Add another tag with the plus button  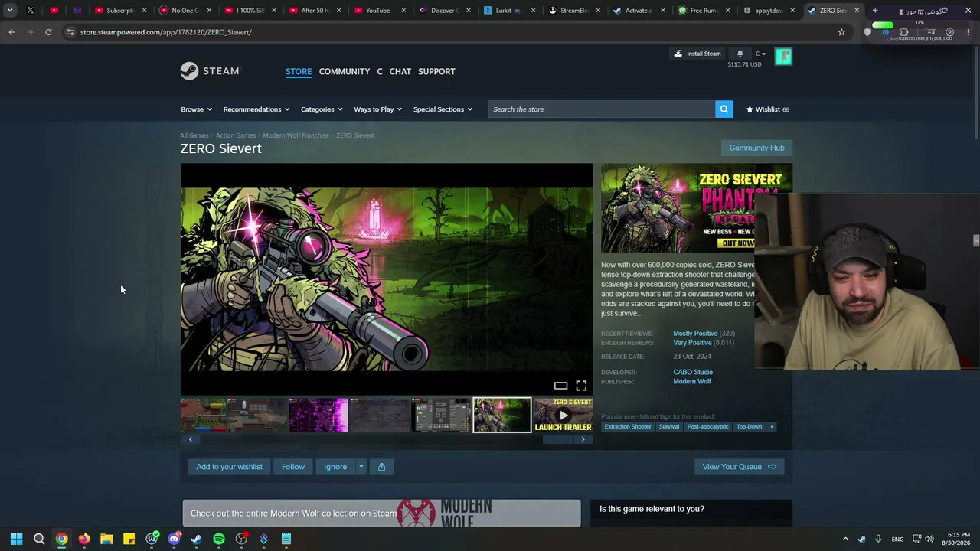click(771, 427)
